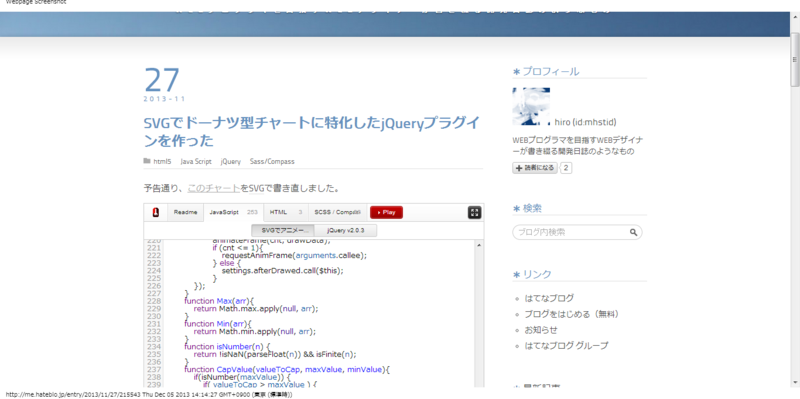Select the jQuery v2.0.3 library button
The image size is (800, 399).
[x=346, y=231]
